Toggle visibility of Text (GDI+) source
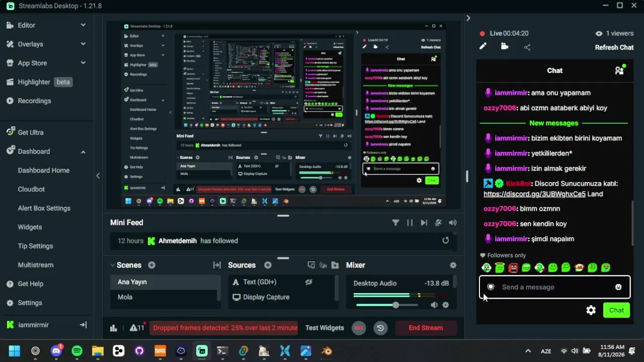The image size is (644, 362). [x=308, y=282]
